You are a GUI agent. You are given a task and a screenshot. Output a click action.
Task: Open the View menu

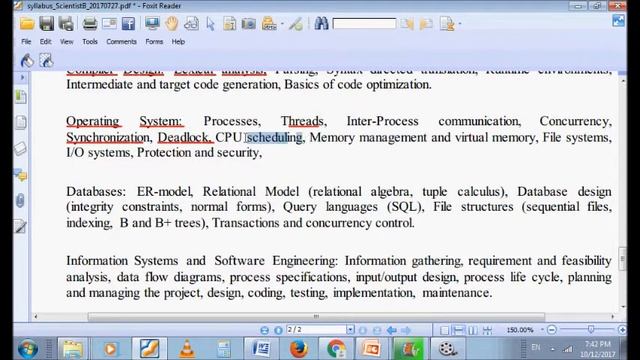pos(67,42)
